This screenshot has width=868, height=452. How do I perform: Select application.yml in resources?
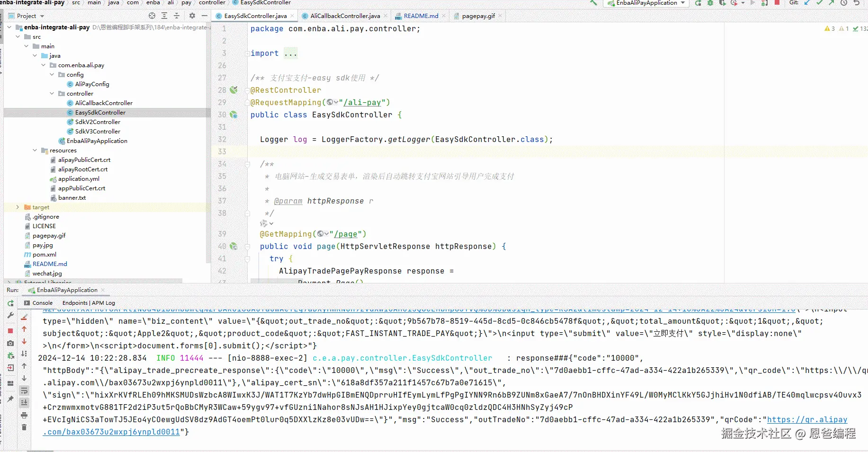click(79, 178)
